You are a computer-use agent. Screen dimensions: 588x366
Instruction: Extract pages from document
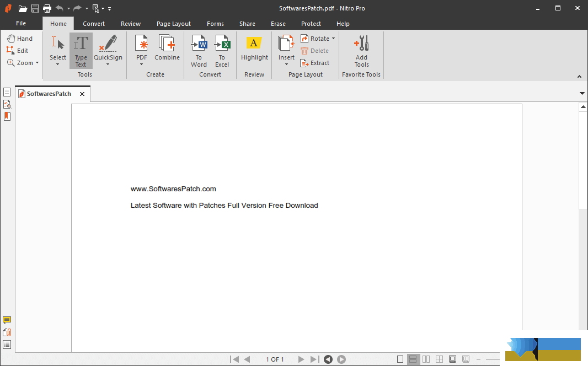click(315, 63)
